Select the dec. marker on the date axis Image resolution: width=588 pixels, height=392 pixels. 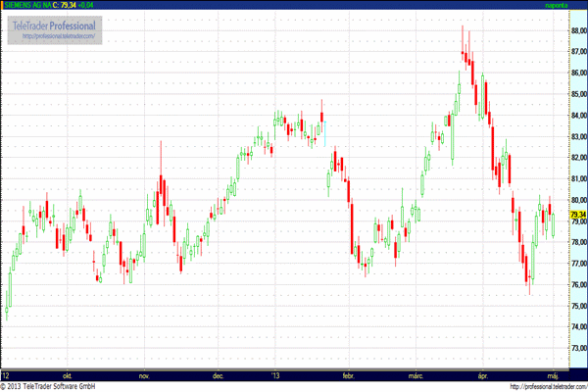click(218, 375)
